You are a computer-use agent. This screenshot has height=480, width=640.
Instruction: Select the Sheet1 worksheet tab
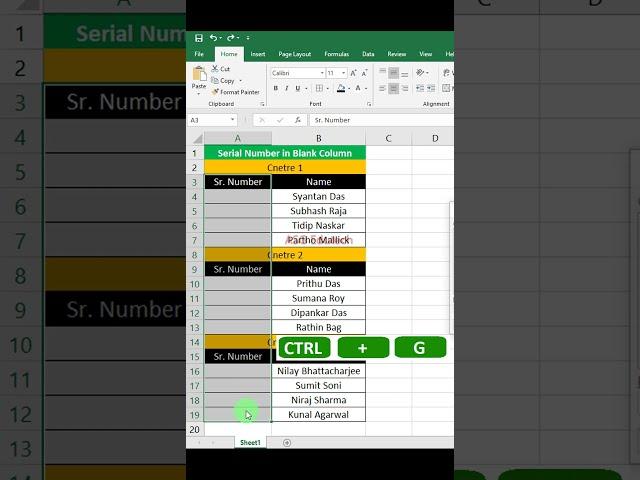pos(250,442)
